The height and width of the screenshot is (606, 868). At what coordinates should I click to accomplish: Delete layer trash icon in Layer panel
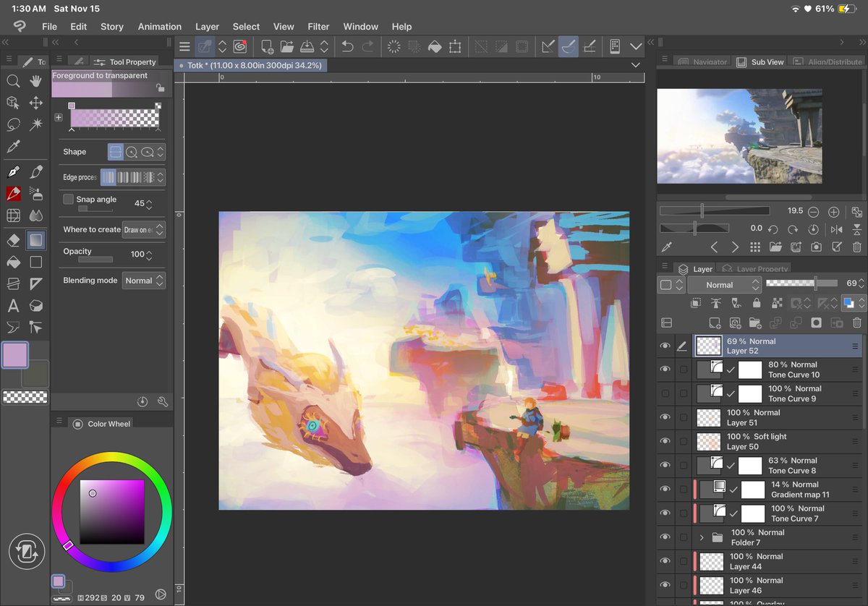[857, 323]
